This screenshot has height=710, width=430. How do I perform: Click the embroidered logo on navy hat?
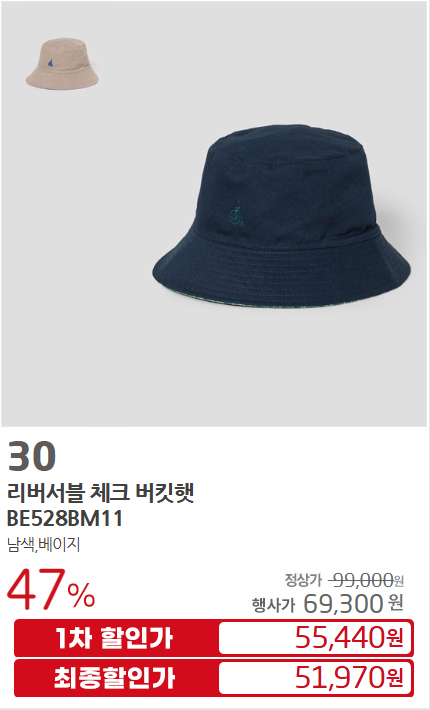(x=236, y=213)
